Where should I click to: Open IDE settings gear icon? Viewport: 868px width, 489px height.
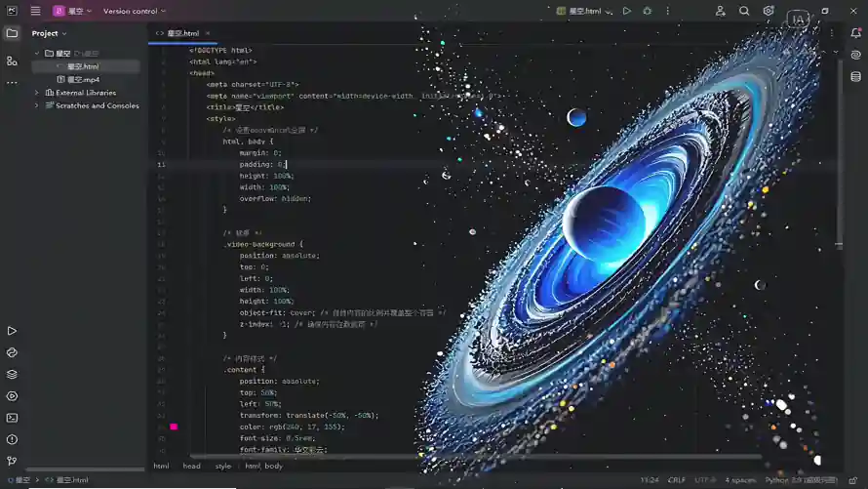click(x=768, y=11)
